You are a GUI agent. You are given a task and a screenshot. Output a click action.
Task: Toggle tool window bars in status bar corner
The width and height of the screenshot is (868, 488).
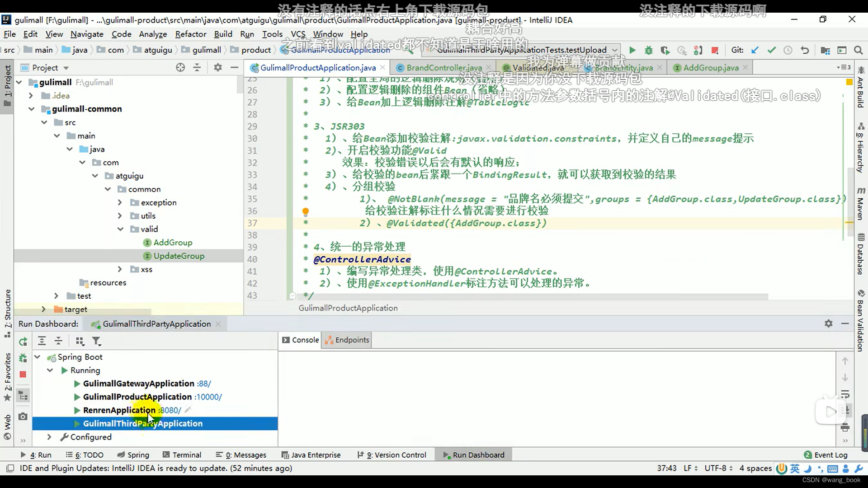pos(10,468)
